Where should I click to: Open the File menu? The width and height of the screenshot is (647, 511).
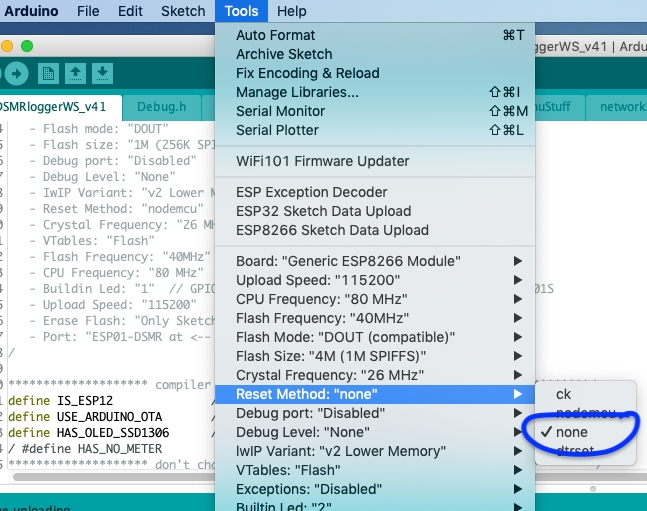(88, 11)
